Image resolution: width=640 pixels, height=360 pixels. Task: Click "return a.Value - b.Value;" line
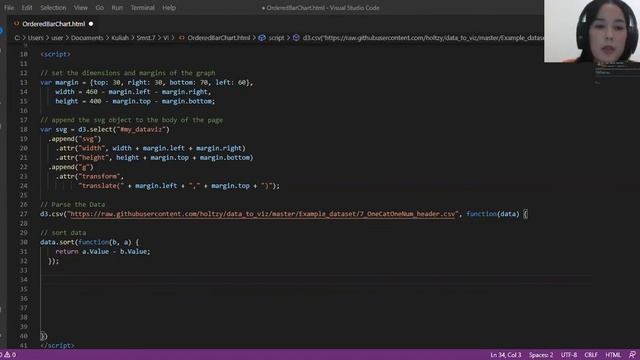pos(103,251)
